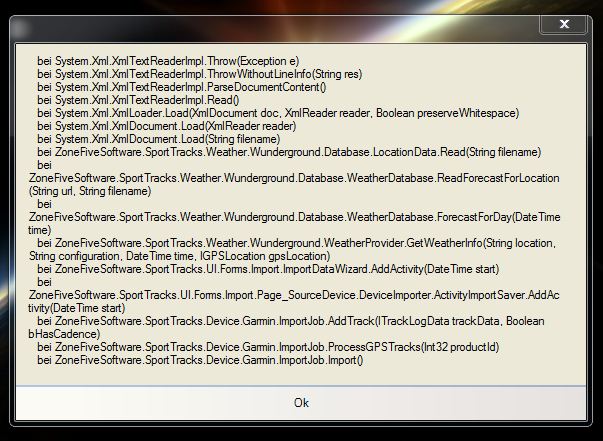Select the WeatherDatabase.ForecastForDay text line
The height and width of the screenshot is (441, 603).
(x=295, y=217)
